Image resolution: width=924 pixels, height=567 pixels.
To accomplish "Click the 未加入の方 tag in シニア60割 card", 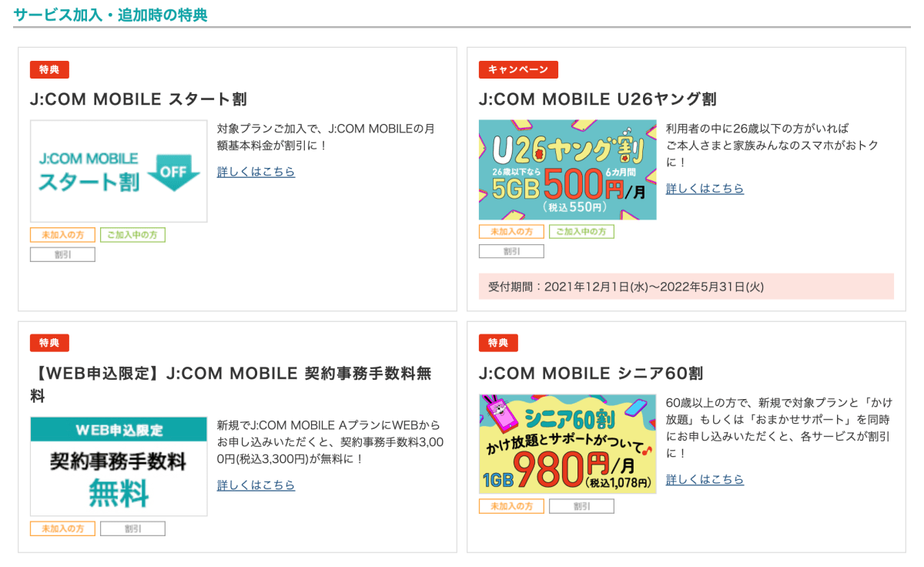I will [x=511, y=506].
